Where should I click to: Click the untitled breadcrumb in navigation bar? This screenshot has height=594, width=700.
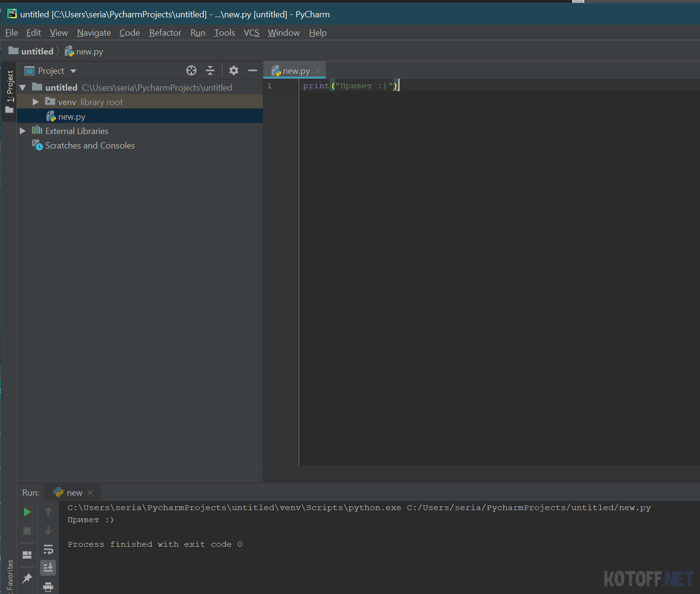(37, 51)
